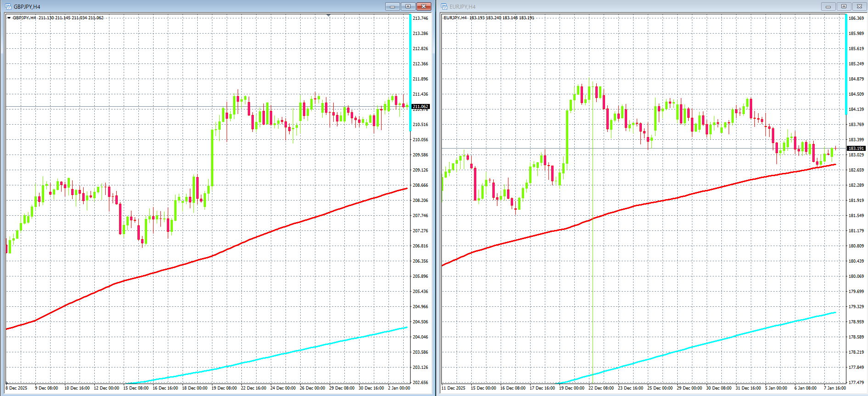Click the GBPJPY chart window icon
This screenshot has width=868, height=396.
pyautogui.click(x=8, y=6)
